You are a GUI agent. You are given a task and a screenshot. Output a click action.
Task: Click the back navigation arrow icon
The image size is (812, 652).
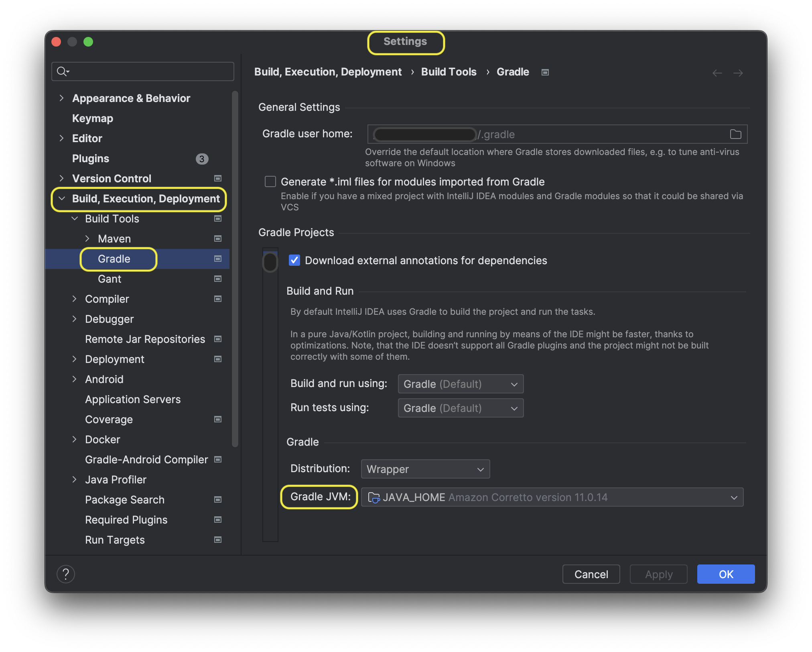point(717,73)
